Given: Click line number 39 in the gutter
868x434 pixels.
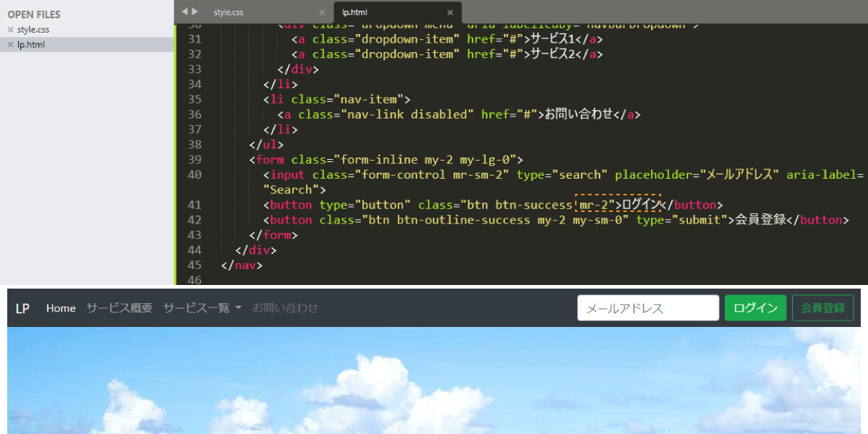Looking at the screenshot, I should [194, 159].
